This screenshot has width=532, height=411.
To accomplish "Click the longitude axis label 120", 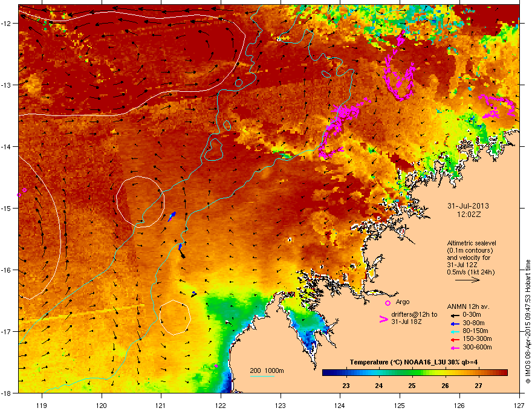I will tap(102, 405).
